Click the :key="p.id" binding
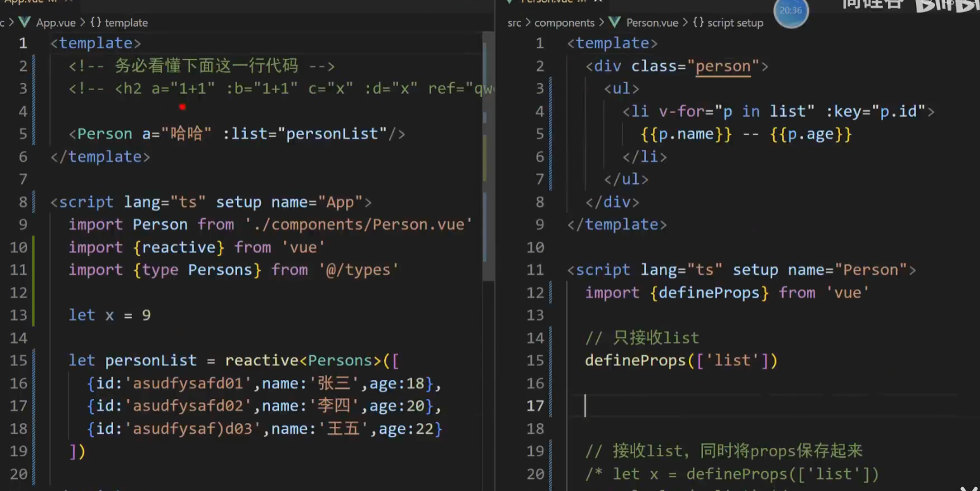 click(875, 112)
